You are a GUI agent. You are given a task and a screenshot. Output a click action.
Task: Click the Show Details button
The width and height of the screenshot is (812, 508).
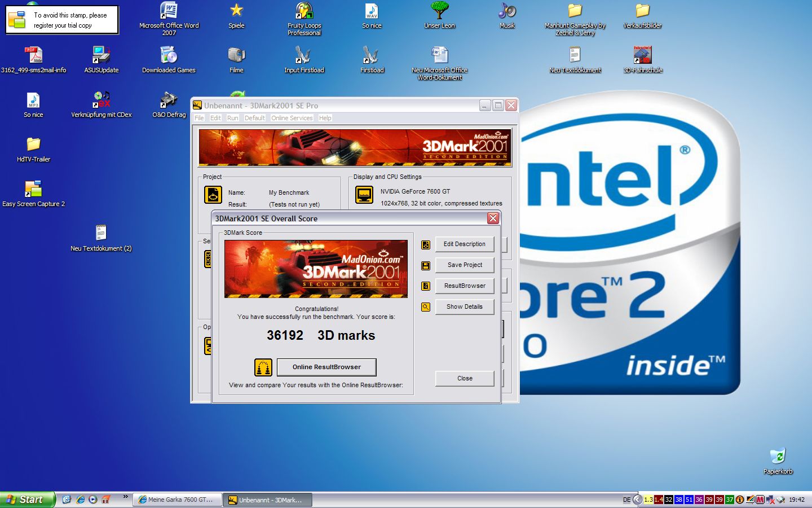coord(465,307)
